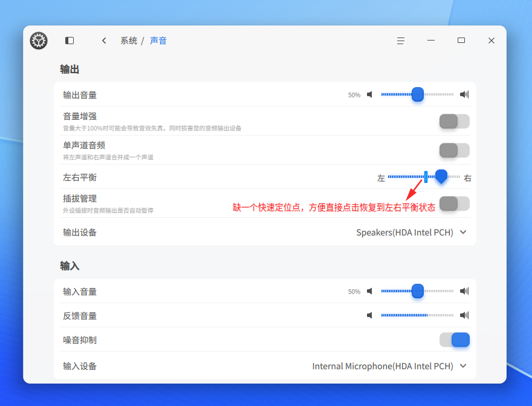Click the loud speaker icon right of output volume
The height and width of the screenshot is (406, 532).
(x=464, y=94)
